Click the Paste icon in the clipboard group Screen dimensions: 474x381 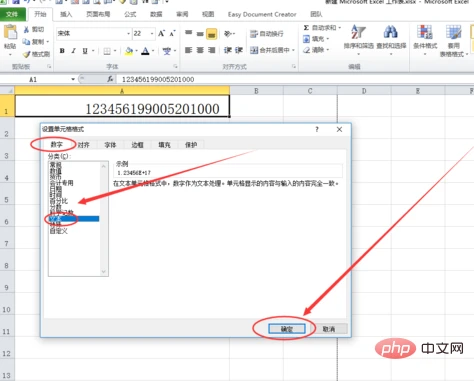point(10,33)
